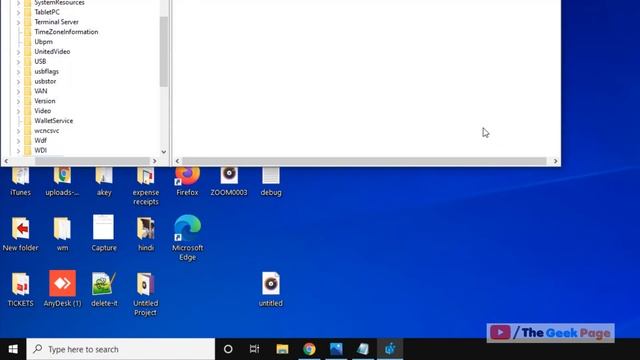Expand the Wdf registry key

click(18, 141)
